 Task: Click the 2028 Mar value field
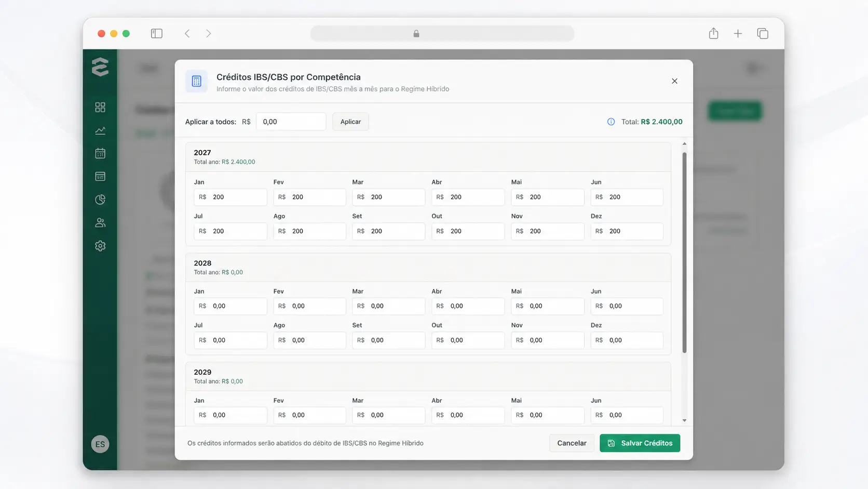[x=388, y=306]
